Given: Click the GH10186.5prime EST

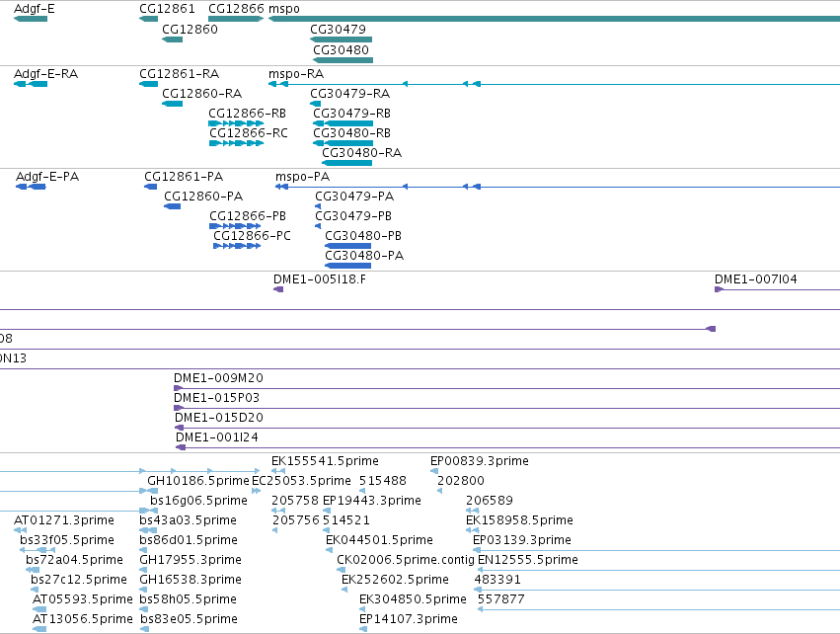Looking at the screenshot, I should click(x=152, y=491).
